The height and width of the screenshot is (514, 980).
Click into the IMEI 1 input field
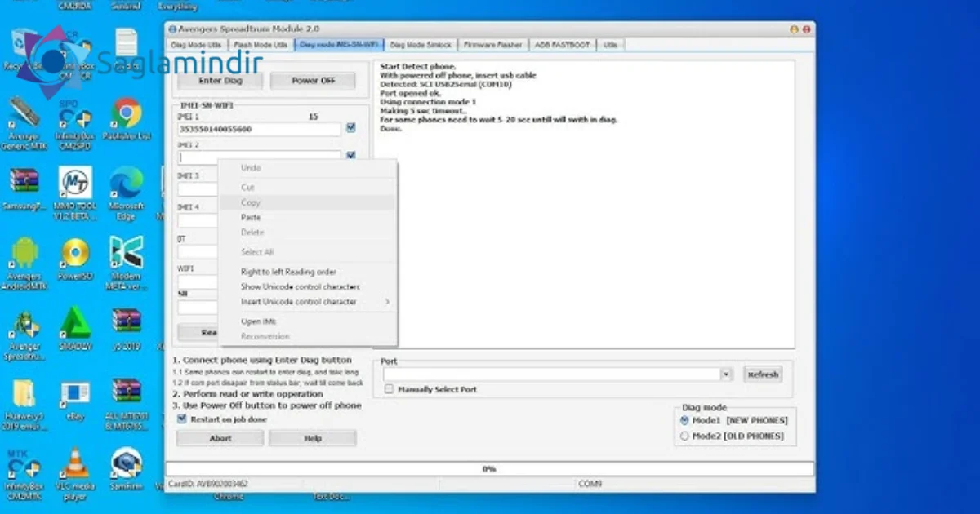pyautogui.click(x=261, y=129)
